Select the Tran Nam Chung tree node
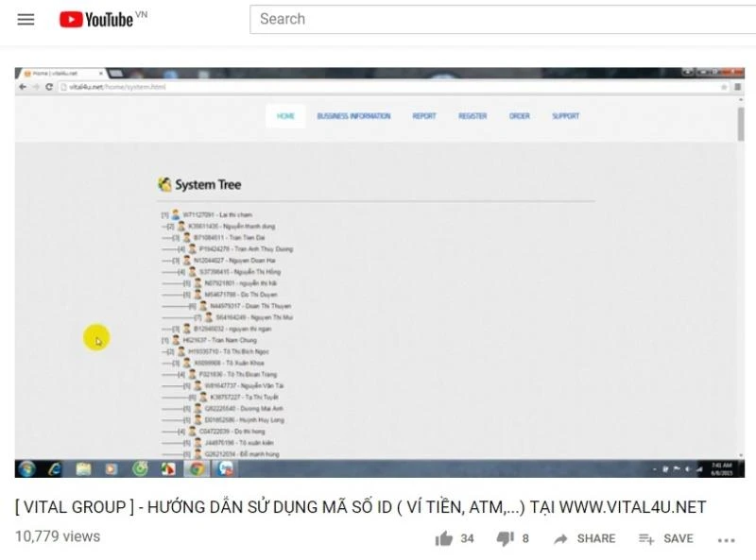 click(x=220, y=340)
